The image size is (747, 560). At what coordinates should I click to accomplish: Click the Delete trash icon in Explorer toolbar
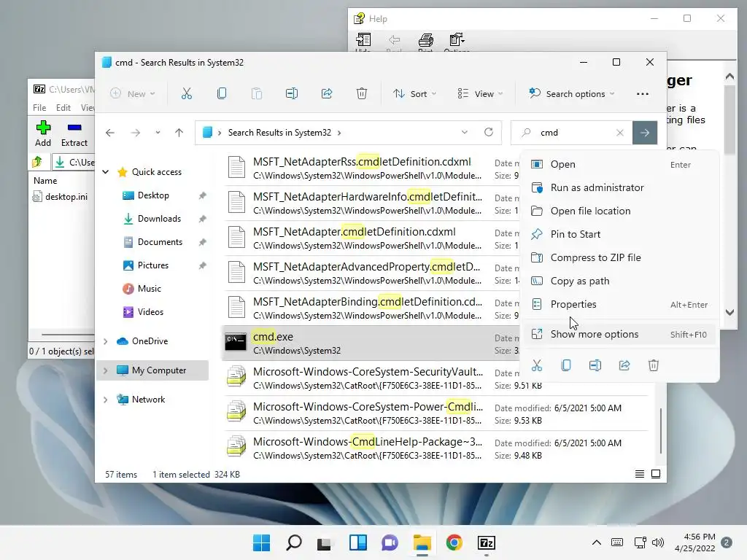pyautogui.click(x=362, y=94)
